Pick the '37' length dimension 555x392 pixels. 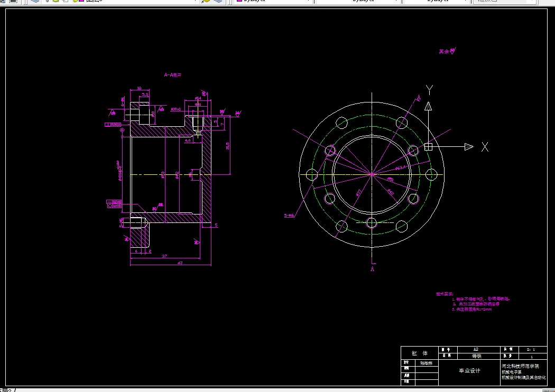pos(164,256)
